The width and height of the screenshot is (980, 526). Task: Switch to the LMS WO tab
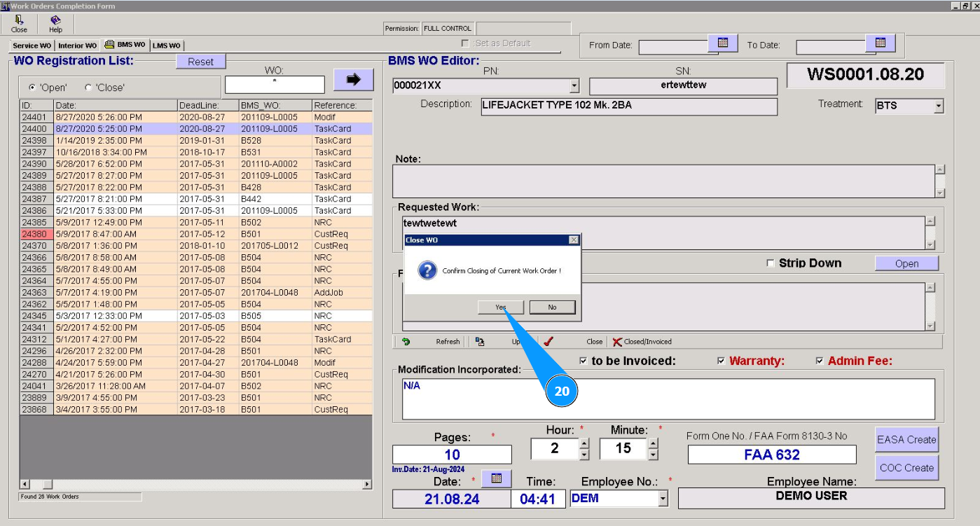coord(167,46)
